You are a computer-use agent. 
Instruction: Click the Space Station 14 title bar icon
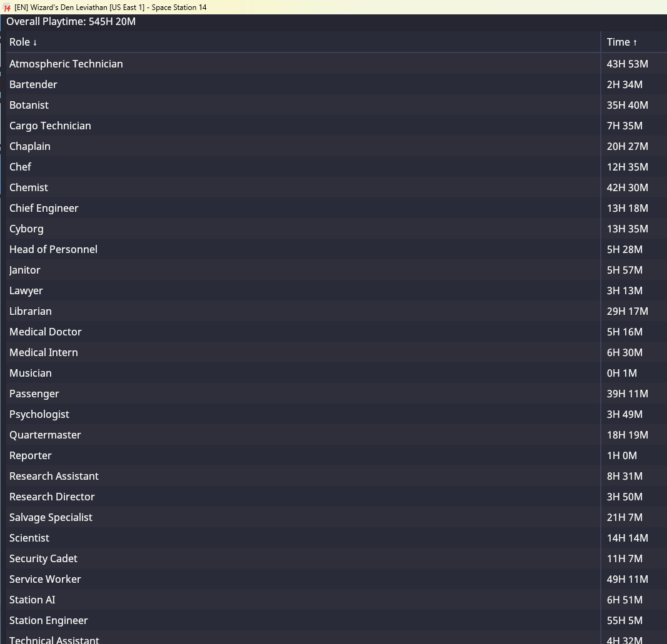[x=7, y=7]
